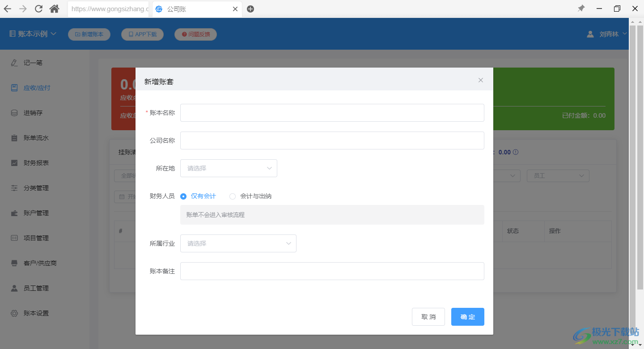Click the 进销存 stack icon
644x349 pixels.
[14, 113]
